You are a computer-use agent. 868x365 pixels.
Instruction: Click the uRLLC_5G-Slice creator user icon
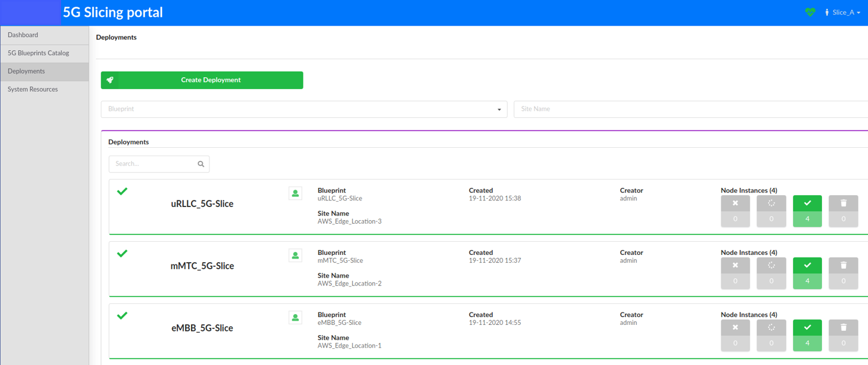pos(295,193)
